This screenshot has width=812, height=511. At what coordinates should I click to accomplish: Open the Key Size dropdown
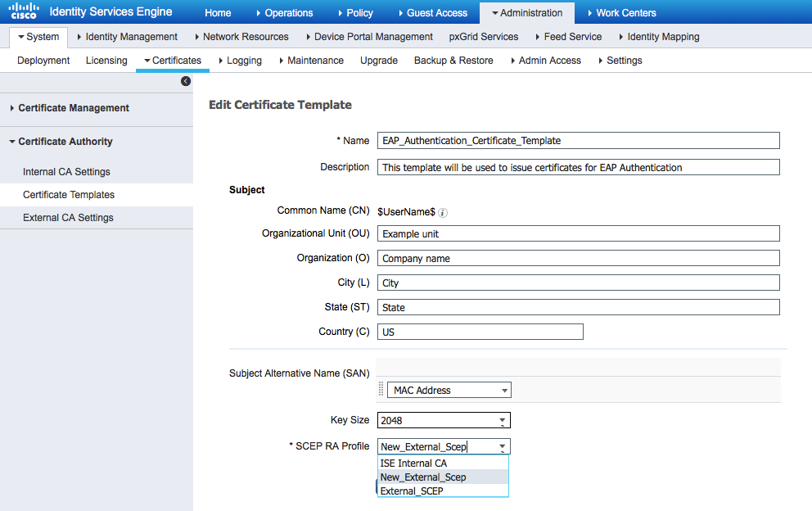[x=444, y=421]
